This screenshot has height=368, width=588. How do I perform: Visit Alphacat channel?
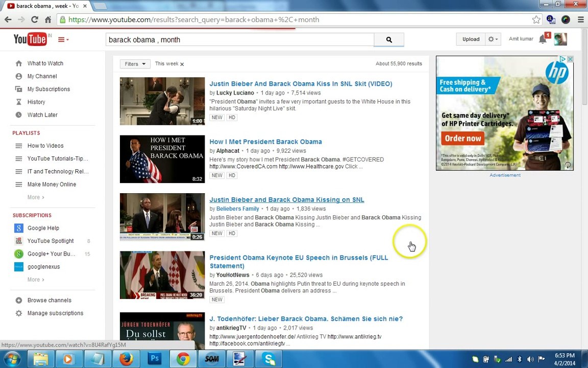[x=228, y=151]
